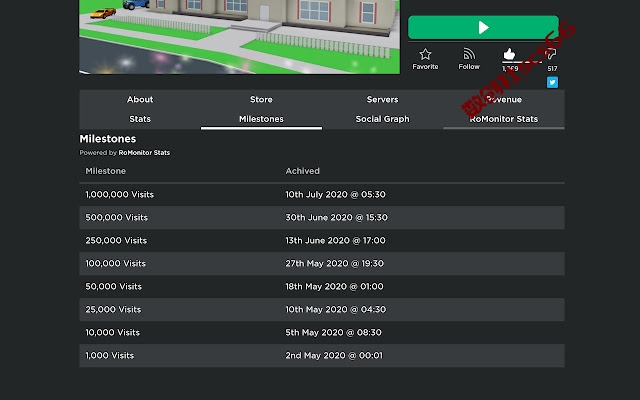Click the date 30th June 2020 @ 15:30
Viewport: 640px width, 400px height.
pyautogui.click(x=336, y=218)
